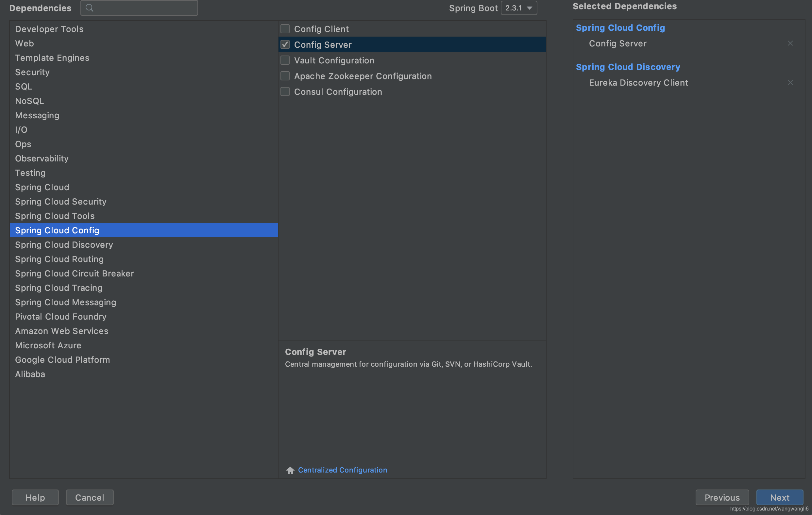Screen dimensions: 812x515
Task: Tick the Vault Configuration checkbox
Action: pos(285,60)
